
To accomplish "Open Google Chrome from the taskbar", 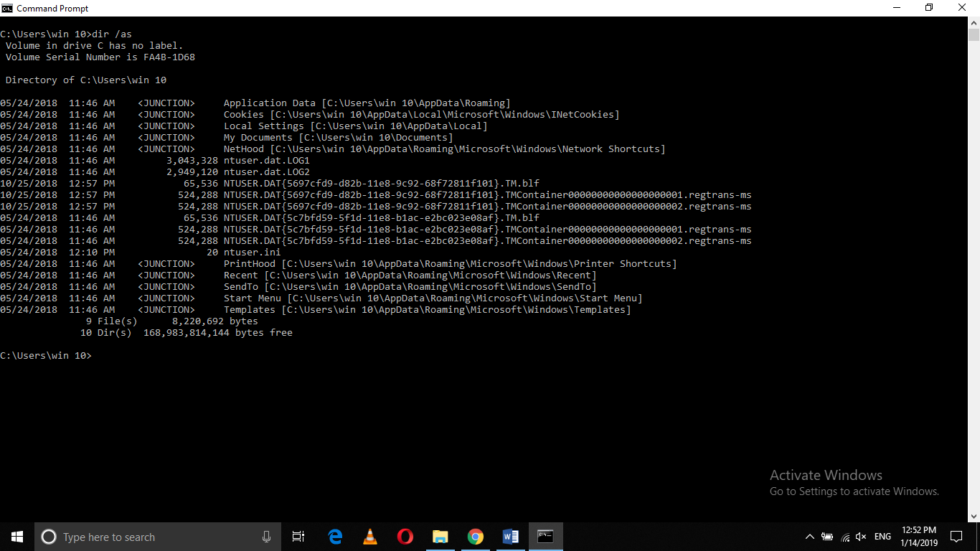I will click(475, 536).
